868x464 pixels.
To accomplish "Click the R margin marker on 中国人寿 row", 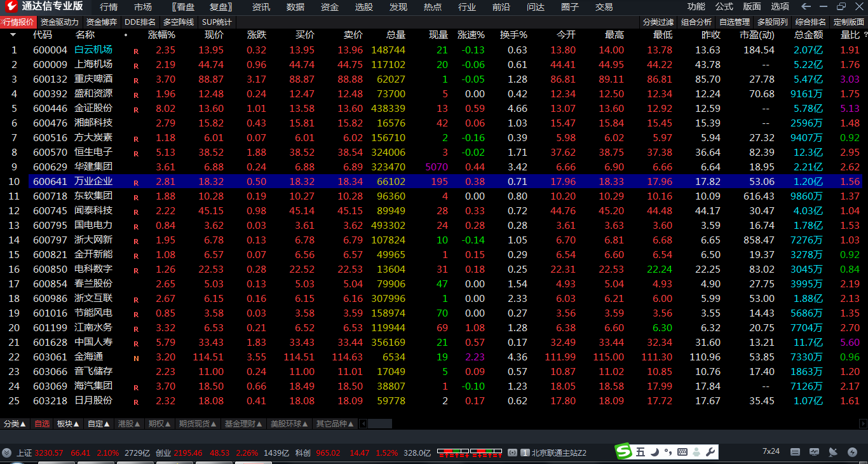I will pyautogui.click(x=135, y=343).
